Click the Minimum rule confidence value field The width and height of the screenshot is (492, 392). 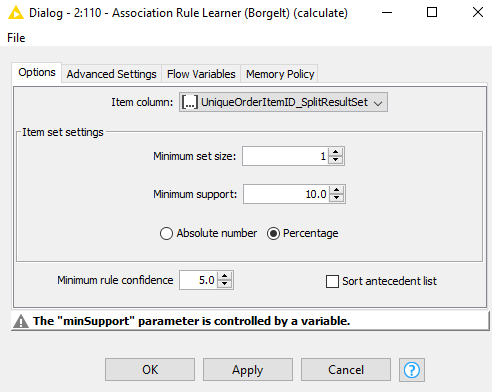[199, 280]
